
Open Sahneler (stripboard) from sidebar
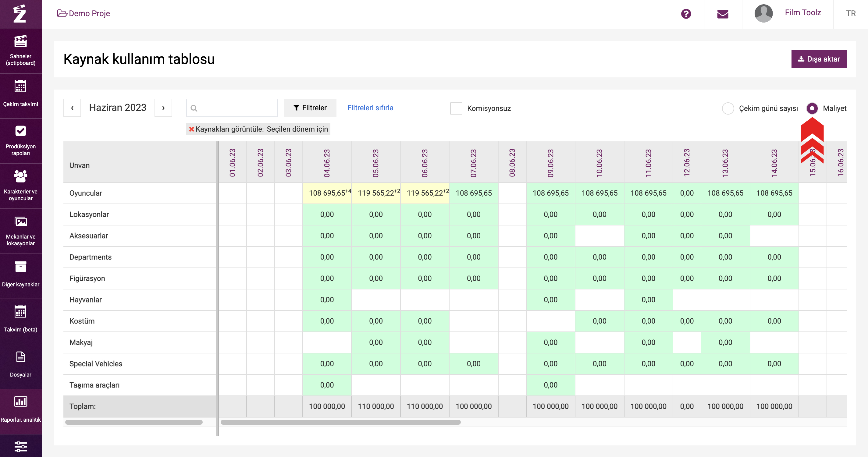pos(20,51)
